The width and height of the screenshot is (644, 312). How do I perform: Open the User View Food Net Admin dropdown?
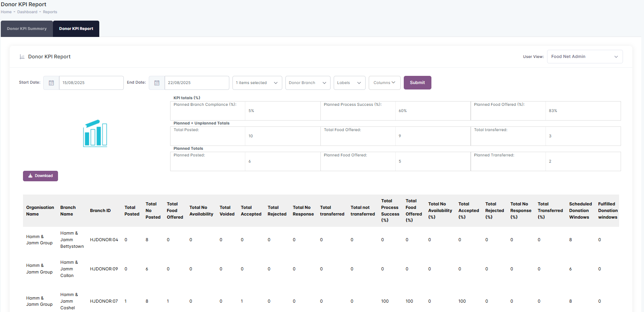coord(584,57)
